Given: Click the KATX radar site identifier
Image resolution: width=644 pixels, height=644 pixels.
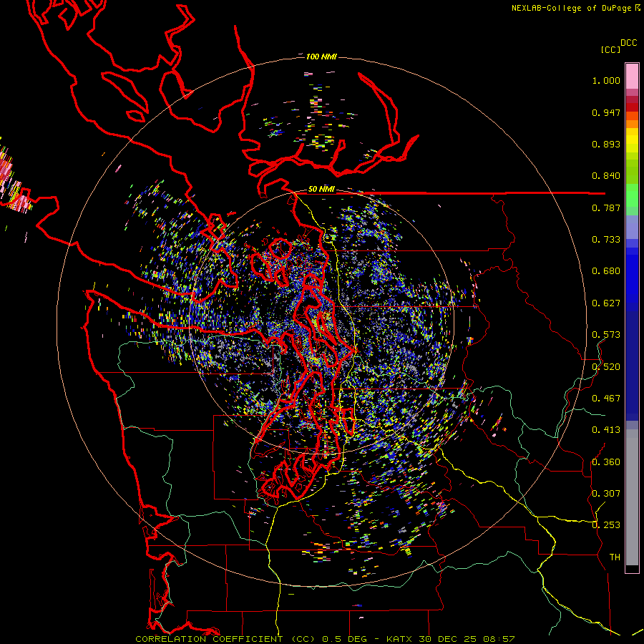Looking at the screenshot, I should point(400,639).
